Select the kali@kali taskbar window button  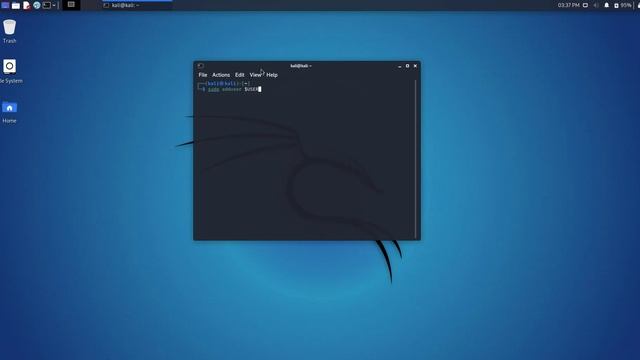[x=137, y=5]
